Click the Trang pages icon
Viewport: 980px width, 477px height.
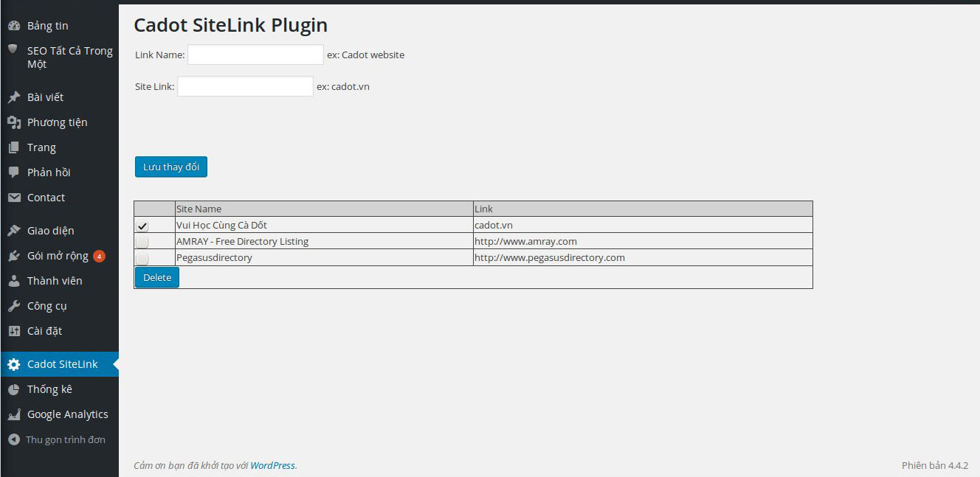[13, 147]
